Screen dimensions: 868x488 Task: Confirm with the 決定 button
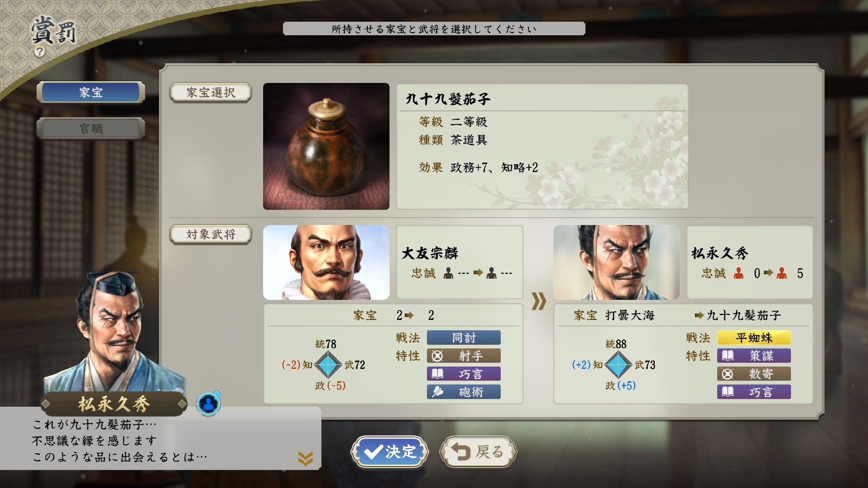pos(390,452)
